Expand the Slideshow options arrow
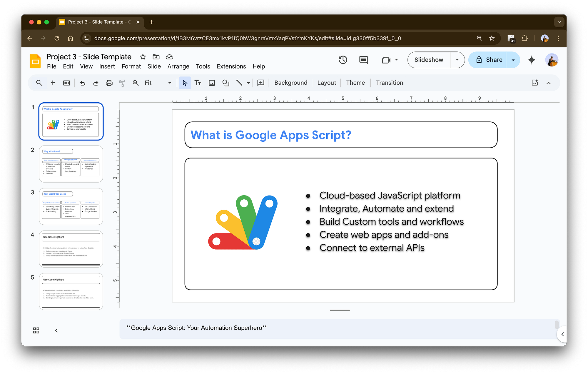The width and height of the screenshot is (588, 374). (x=457, y=60)
